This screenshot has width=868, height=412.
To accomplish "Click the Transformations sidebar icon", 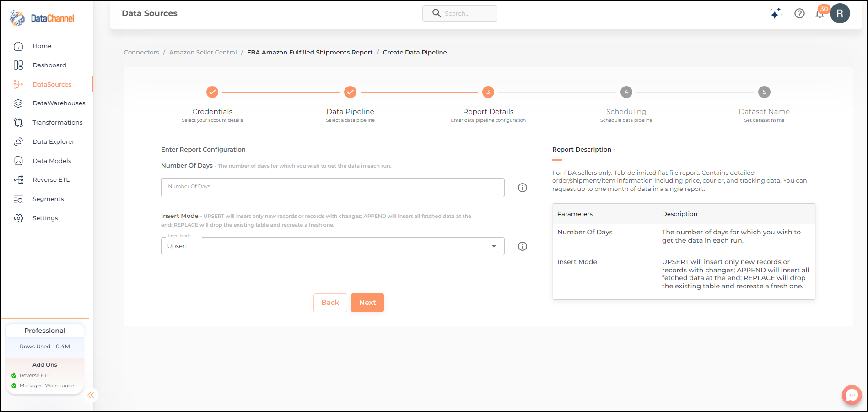I will [x=18, y=123].
